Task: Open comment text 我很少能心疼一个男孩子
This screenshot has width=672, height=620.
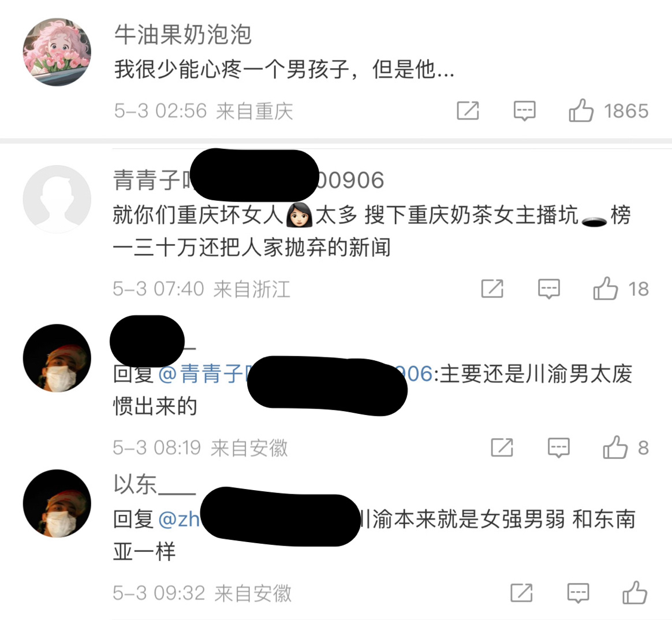Action: point(232,69)
